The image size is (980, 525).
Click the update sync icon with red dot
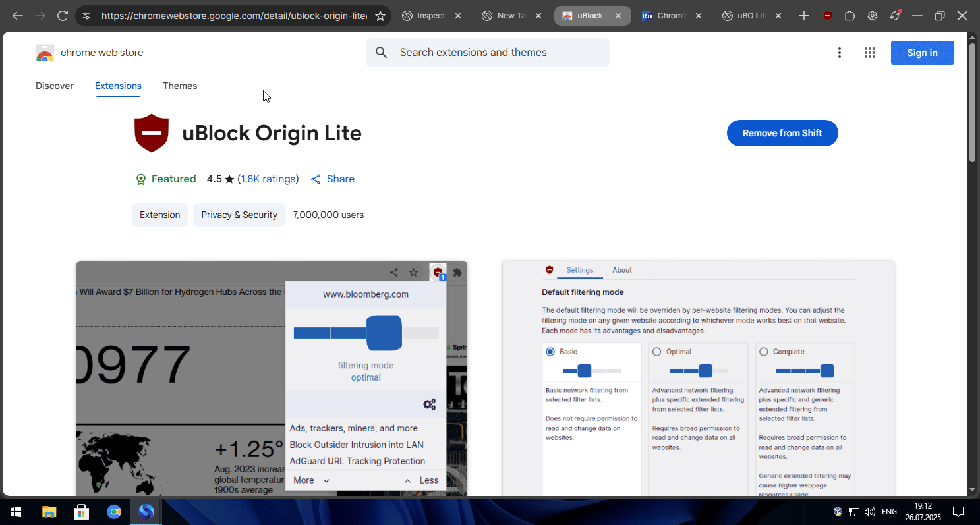pos(895,16)
